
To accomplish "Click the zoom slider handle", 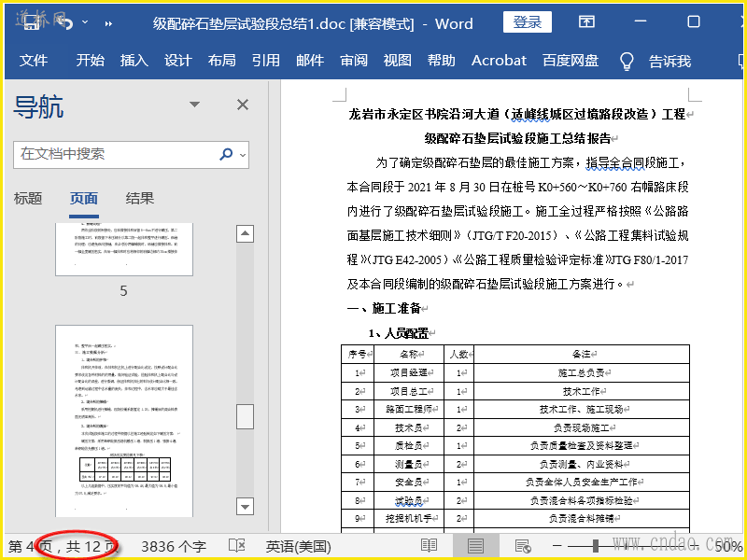I will click(x=596, y=546).
